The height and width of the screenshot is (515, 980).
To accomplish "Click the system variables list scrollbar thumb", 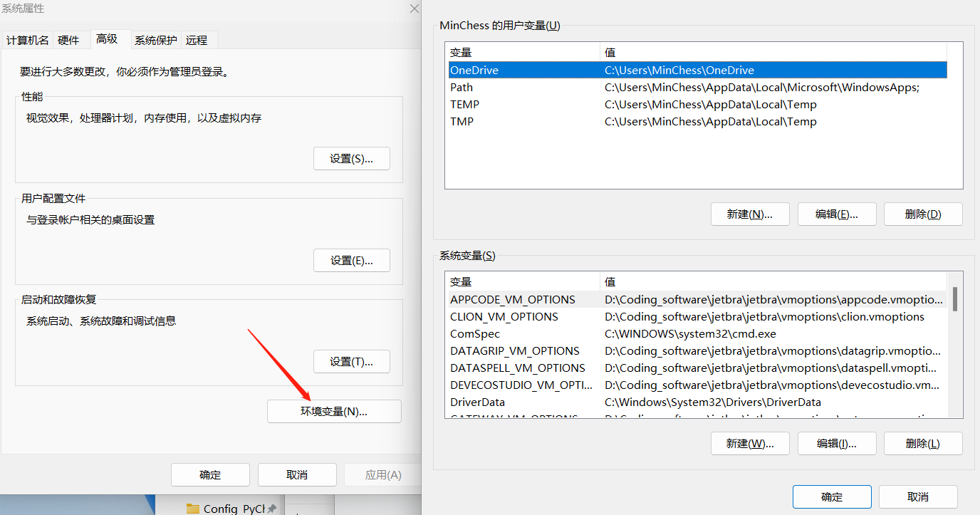I will point(955,299).
